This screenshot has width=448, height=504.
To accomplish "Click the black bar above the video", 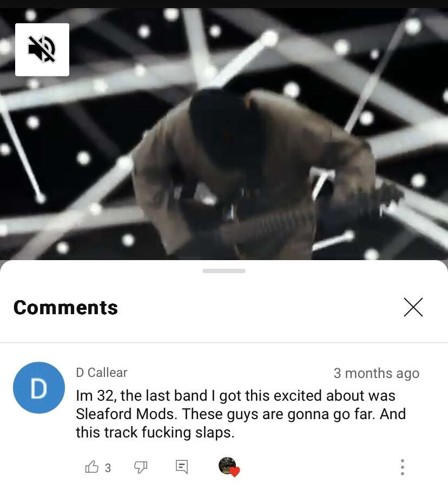I will tap(224, 4).
